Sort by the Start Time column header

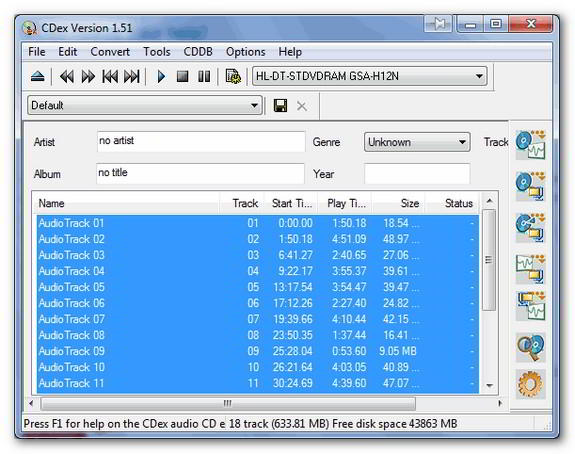291,203
